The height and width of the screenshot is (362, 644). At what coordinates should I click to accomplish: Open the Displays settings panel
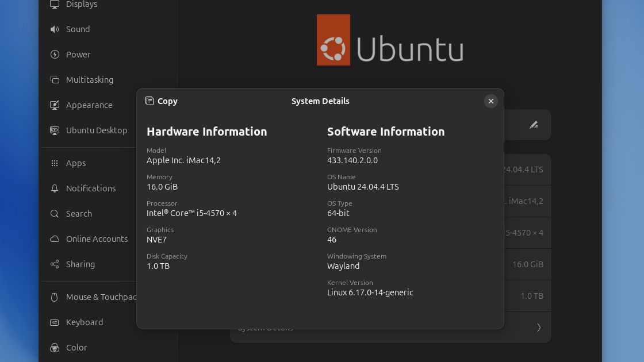pos(81,5)
